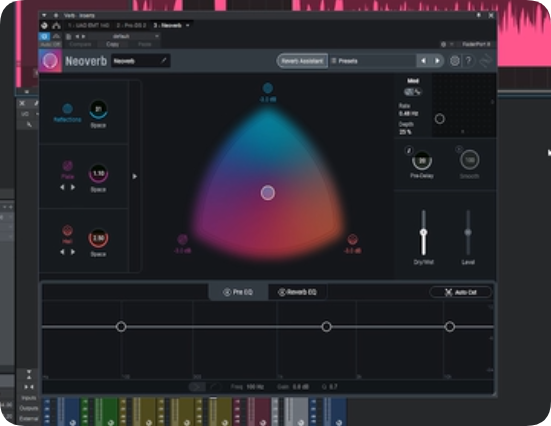Switch to the Reverb EQ tab
551x426 pixels.
click(298, 292)
